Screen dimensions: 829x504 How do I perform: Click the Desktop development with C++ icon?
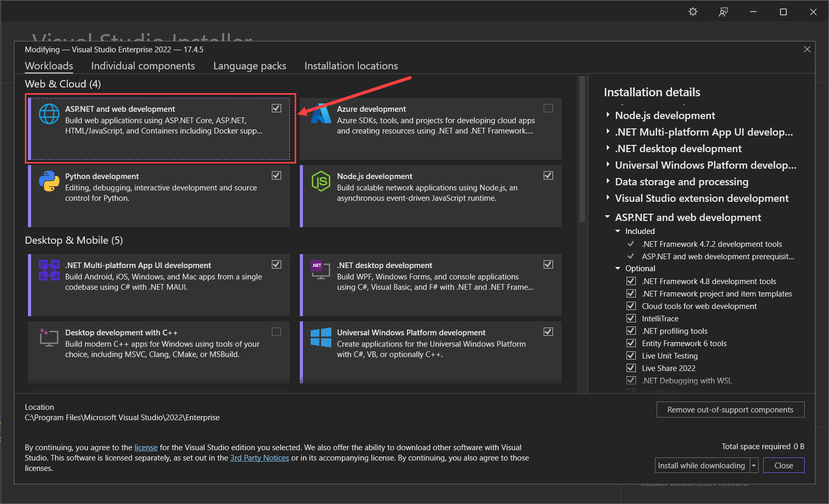[49, 337]
